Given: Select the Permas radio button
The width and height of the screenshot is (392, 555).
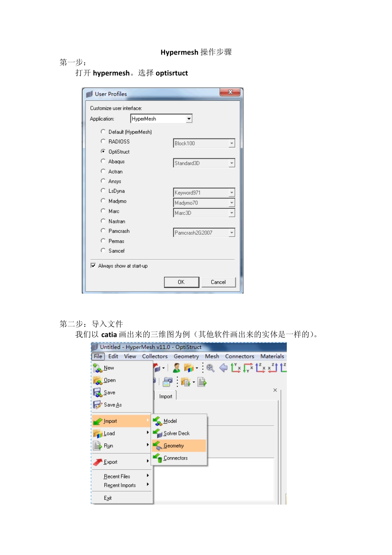Looking at the screenshot, I should [x=103, y=241].
